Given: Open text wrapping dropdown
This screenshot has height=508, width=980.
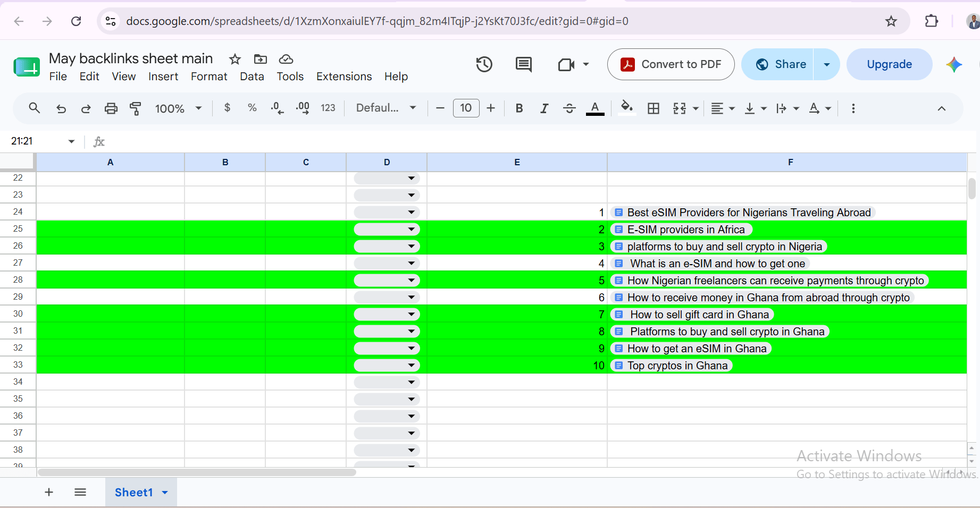Looking at the screenshot, I should [x=787, y=108].
